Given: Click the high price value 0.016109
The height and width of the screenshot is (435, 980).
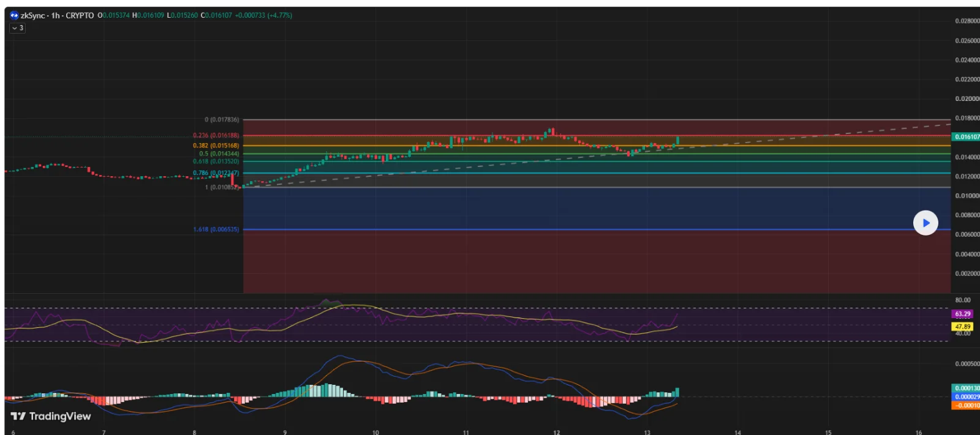Looking at the screenshot, I should 150,15.
